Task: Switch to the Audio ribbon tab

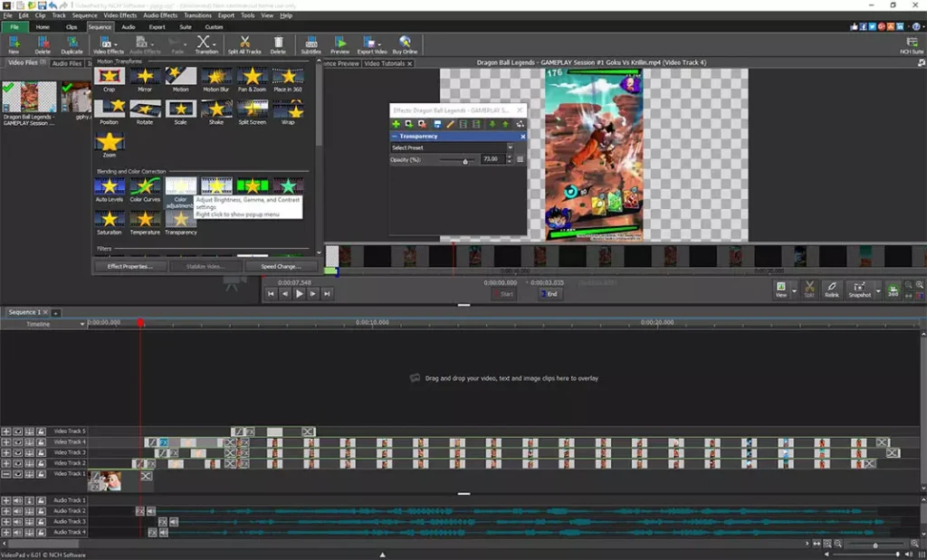Action: [x=129, y=27]
